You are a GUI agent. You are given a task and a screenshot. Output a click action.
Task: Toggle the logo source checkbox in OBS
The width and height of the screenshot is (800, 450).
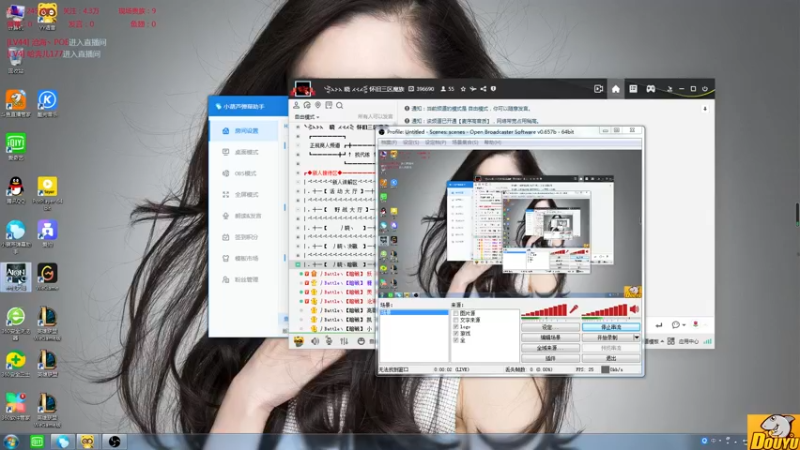[x=456, y=327]
